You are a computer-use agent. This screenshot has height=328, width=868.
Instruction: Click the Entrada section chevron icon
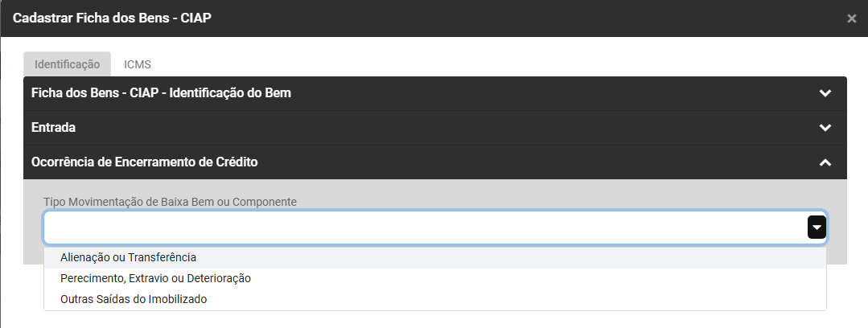pyautogui.click(x=825, y=128)
